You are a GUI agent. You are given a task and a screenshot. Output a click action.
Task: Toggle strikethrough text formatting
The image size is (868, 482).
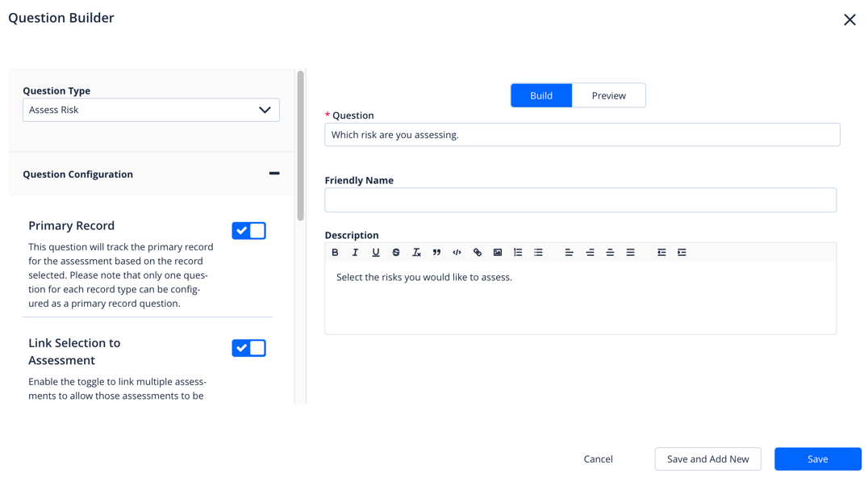pos(396,253)
